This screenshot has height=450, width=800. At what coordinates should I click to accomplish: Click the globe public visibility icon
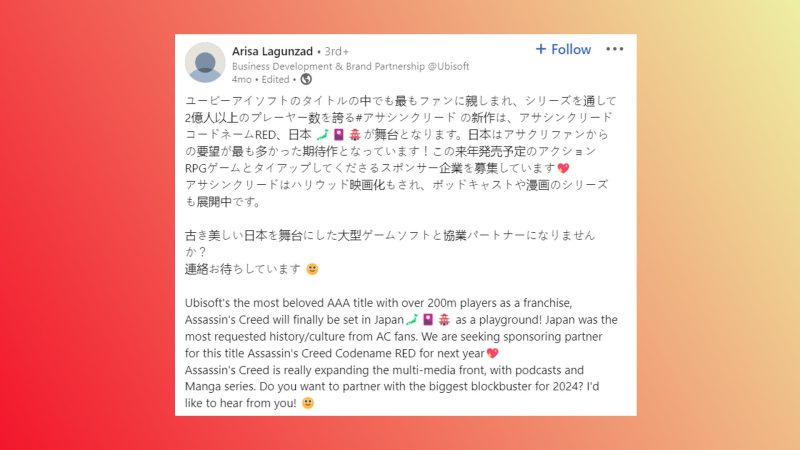(x=306, y=79)
